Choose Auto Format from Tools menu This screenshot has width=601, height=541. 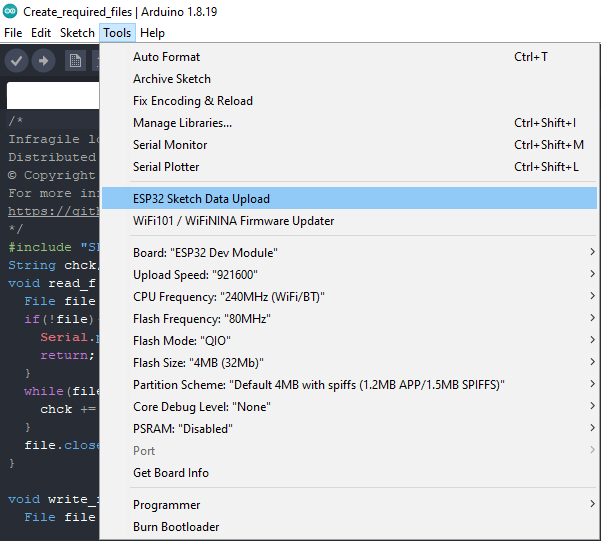point(349,57)
